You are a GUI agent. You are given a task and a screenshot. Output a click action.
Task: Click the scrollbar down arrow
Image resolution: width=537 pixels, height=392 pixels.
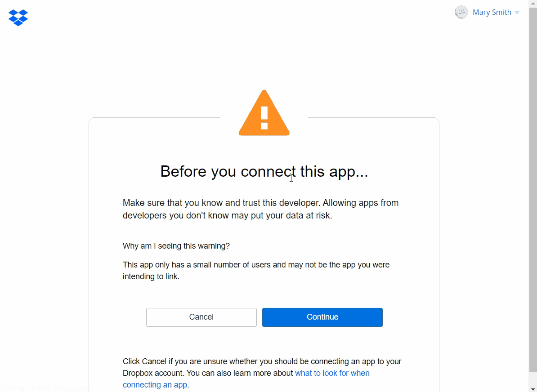533,388
